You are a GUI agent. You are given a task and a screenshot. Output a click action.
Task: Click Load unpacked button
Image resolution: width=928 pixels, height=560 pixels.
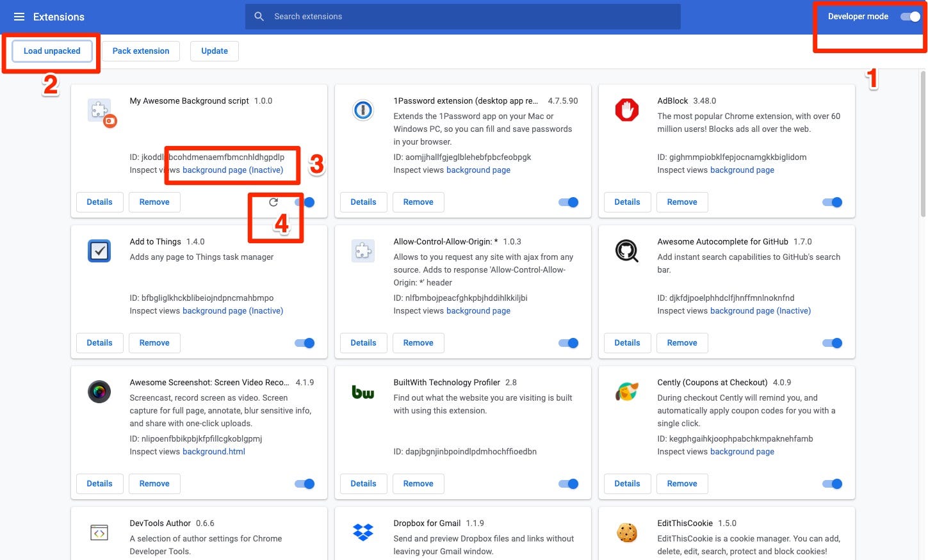(52, 51)
